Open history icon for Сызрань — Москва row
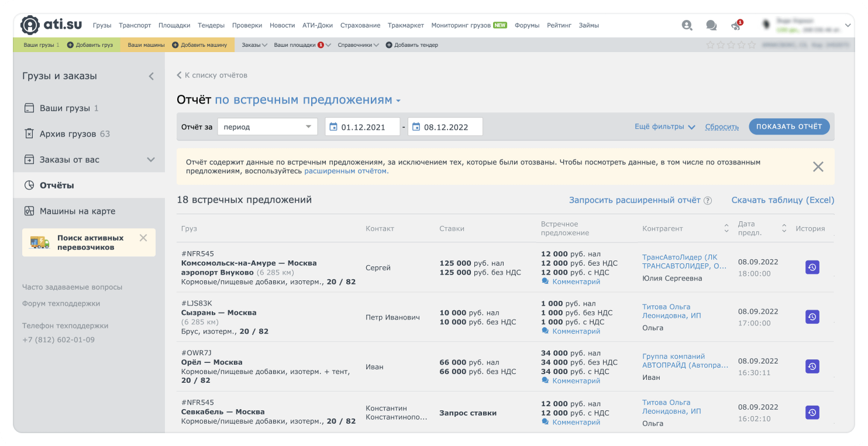The width and height of the screenshot is (868, 446). [812, 317]
